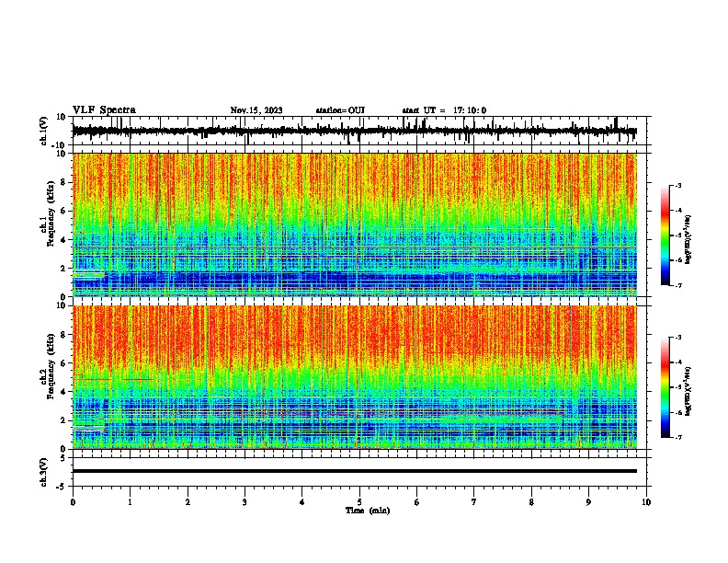Select the "Nov.15, 2023" date text

(x=256, y=110)
